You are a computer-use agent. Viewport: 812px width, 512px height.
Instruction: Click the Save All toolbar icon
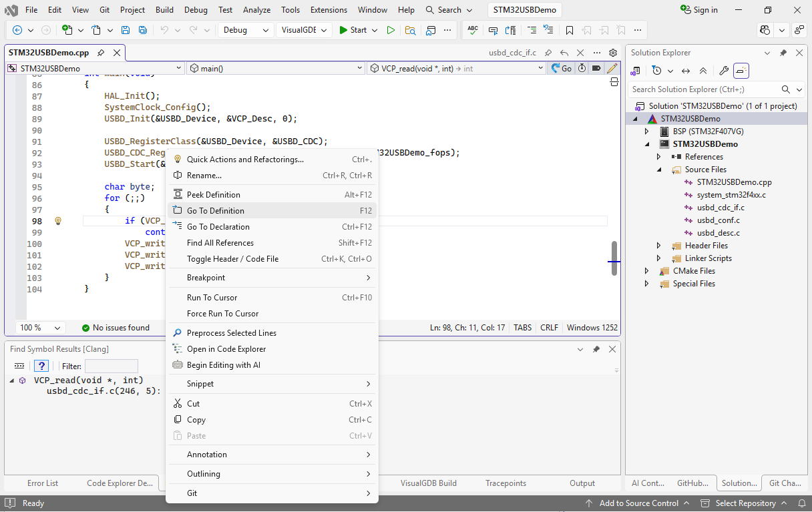click(142, 30)
